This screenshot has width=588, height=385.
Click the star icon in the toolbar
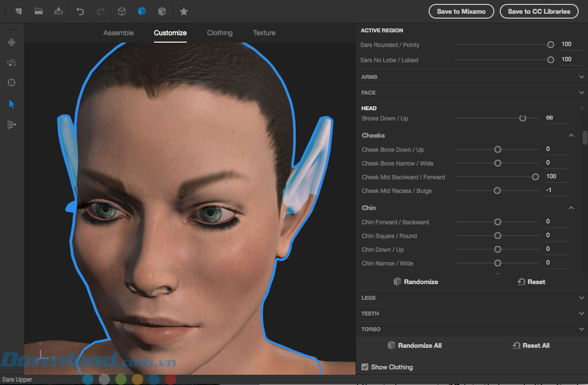click(x=183, y=11)
